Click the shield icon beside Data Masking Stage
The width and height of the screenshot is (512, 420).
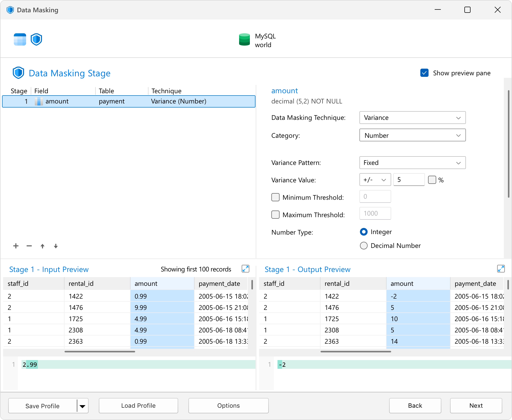pos(18,73)
